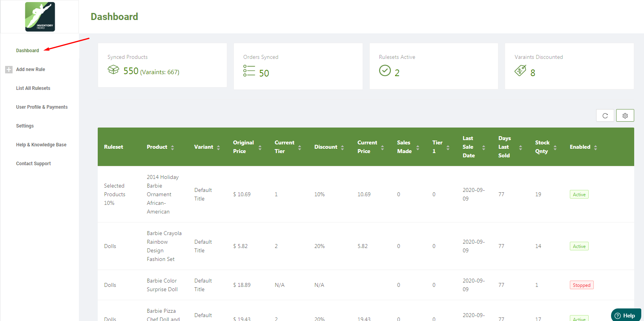Select 2014 Holiday Barbie Ornament product
This screenshot has height=321, width=644.
coord(162,194)
